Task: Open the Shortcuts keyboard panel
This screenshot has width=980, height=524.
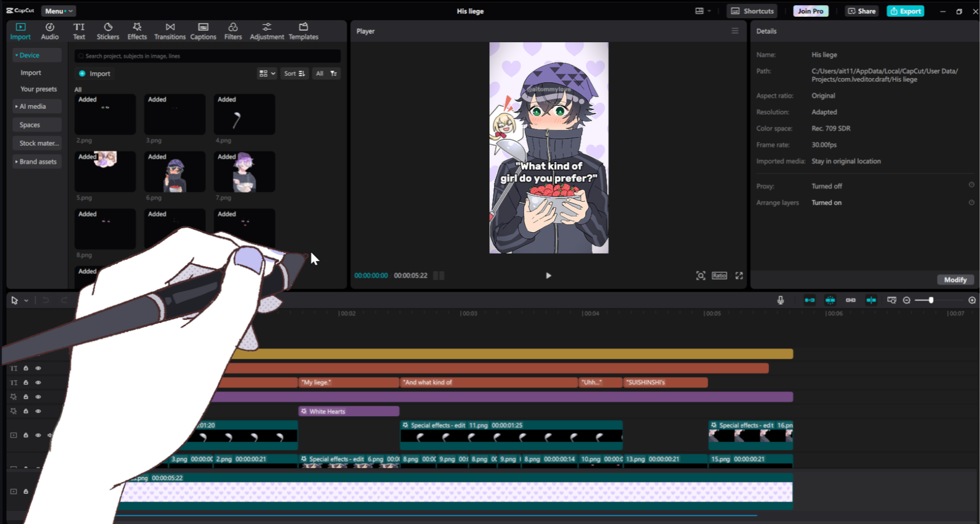Action: [x=752, y=11]
